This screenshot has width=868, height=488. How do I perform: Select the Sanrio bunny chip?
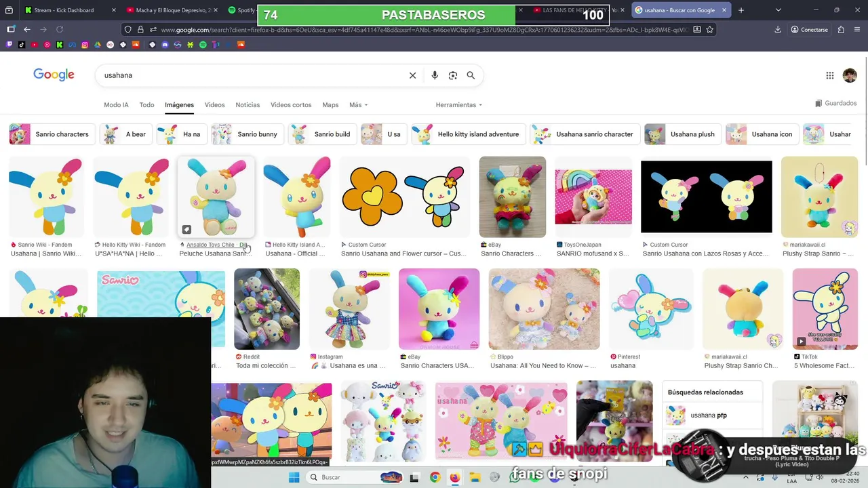pos(247,134)
